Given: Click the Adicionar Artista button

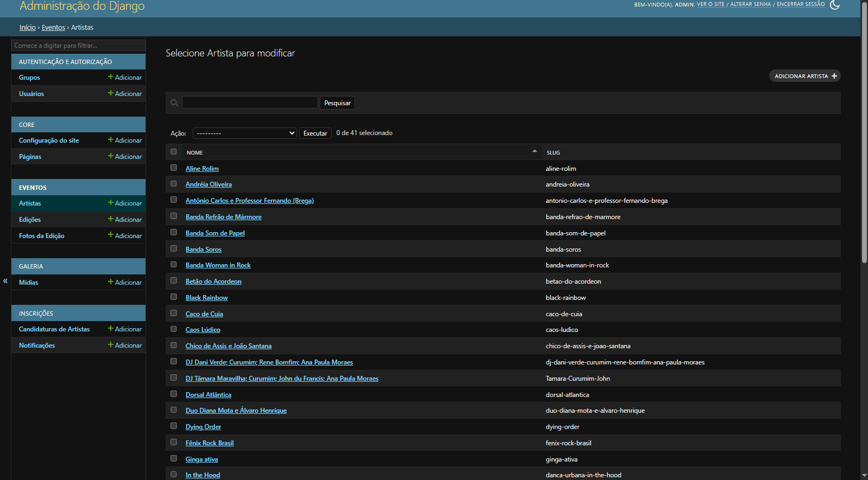Looking at the screenshot, I should point(805,76).
